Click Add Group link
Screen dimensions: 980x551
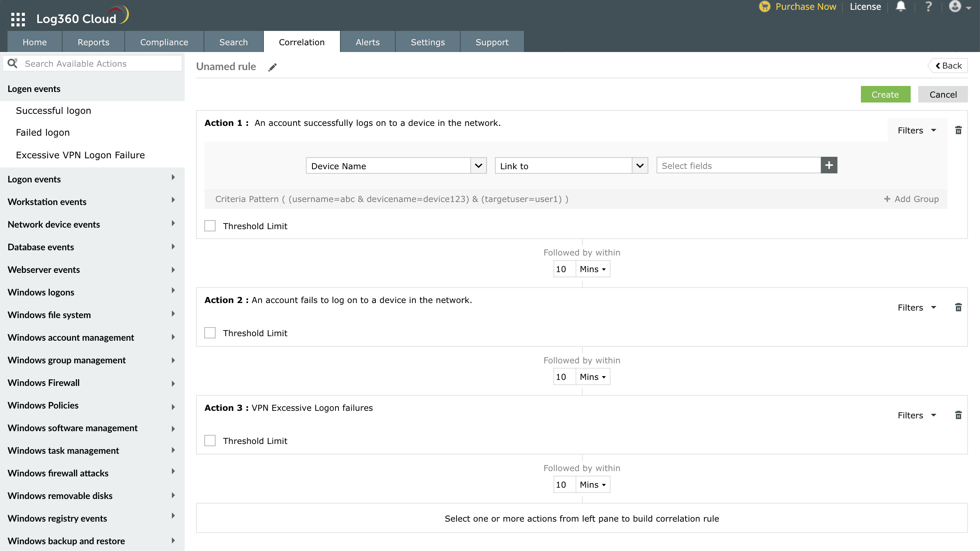(911, 199)
